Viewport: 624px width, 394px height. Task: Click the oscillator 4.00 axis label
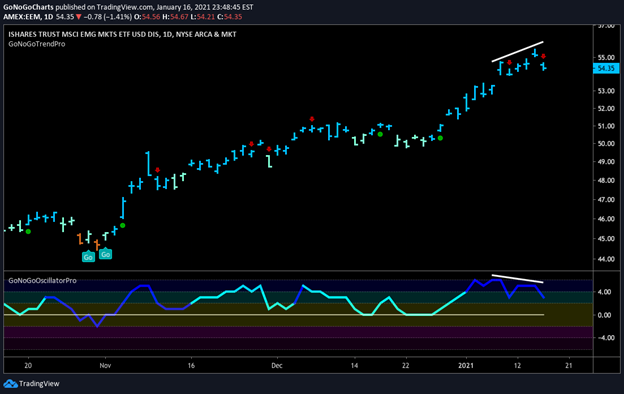[x=604, y=292]
